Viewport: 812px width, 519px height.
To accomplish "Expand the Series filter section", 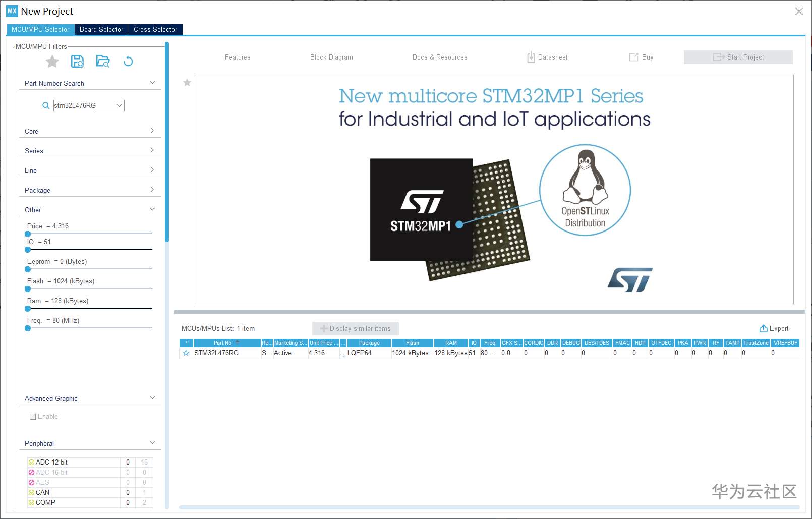I will pyautogui.click(x=152, y=150).
